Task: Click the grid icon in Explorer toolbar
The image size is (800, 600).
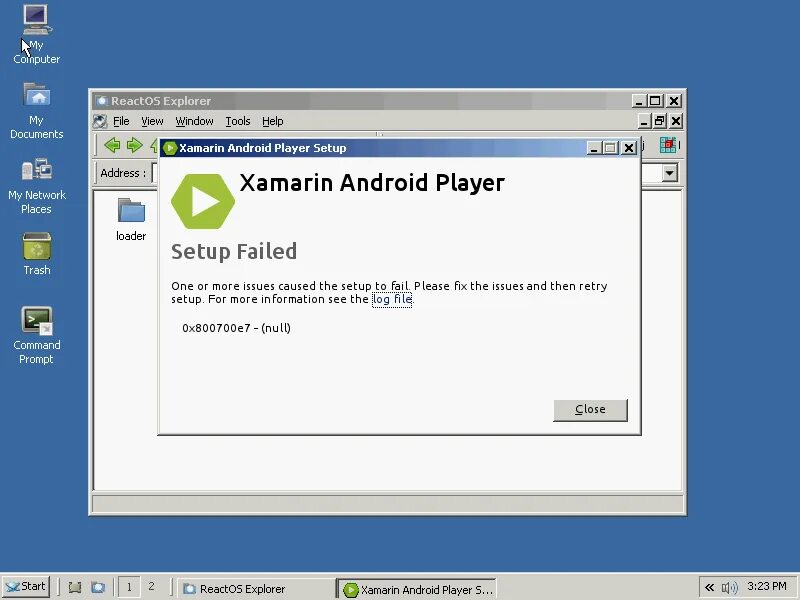Action: tap(667, 145)
